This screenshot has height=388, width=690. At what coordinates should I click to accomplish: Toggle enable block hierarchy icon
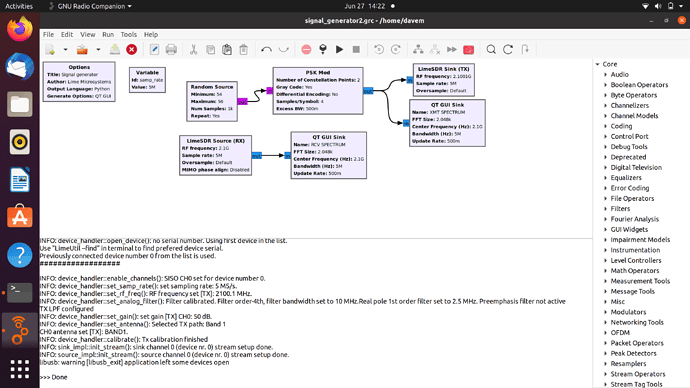(418, 49)
